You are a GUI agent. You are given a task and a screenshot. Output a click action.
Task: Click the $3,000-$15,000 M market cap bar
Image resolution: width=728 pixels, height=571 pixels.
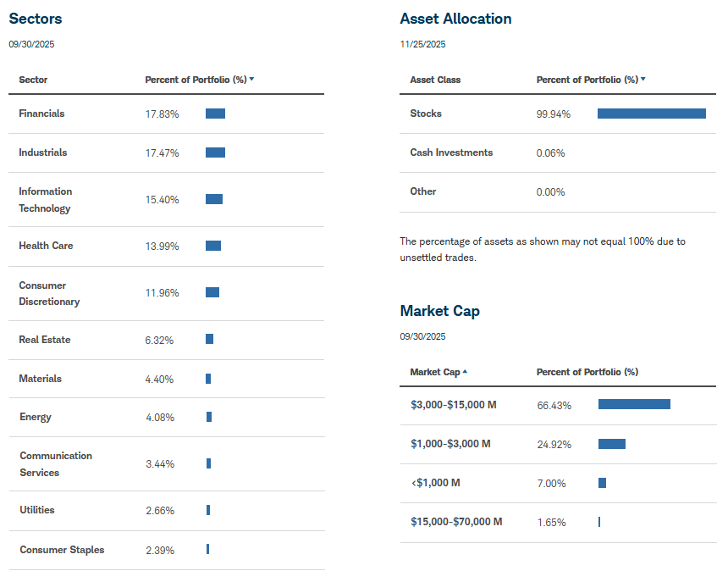pyautogui.click(x=634, y=404)
